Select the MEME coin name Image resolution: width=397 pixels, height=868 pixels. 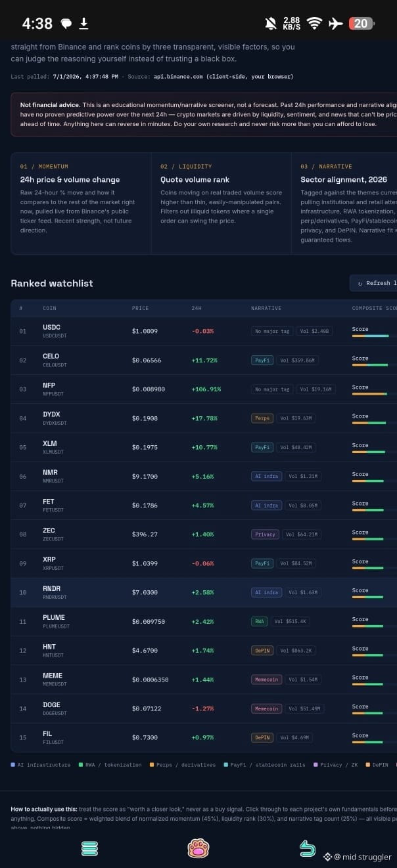tap(53, 676)
